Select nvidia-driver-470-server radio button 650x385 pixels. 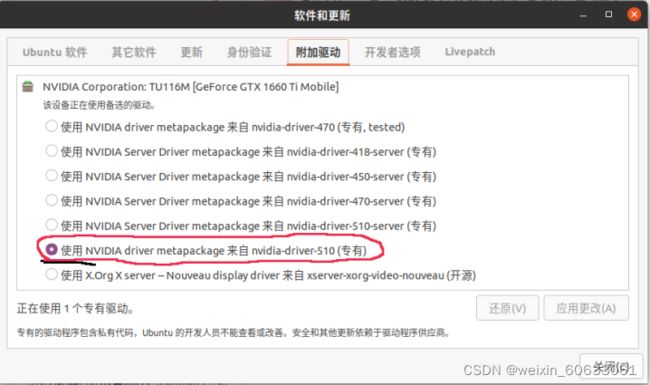point(51,201)
